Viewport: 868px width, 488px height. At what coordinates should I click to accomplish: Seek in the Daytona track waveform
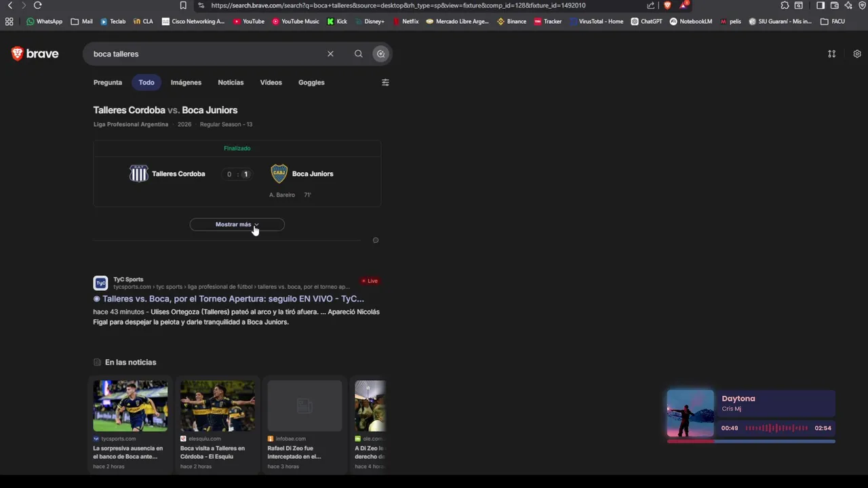(x=776, y=428)
